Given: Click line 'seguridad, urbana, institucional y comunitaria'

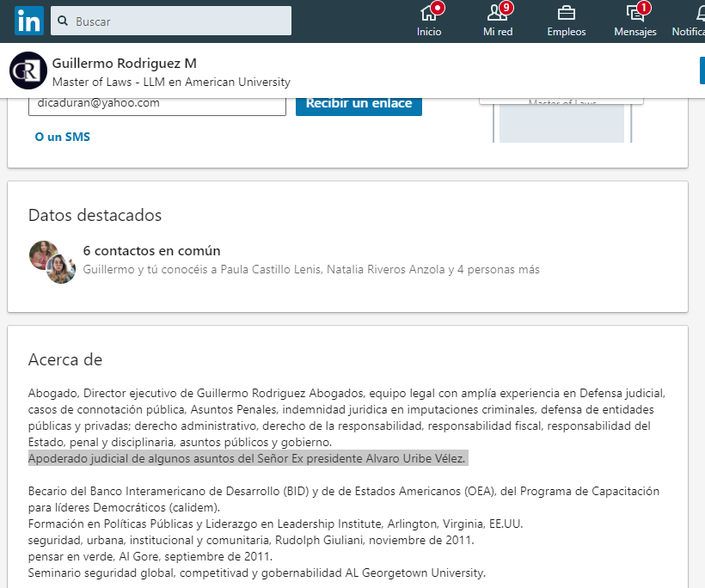Looking at the screenshot, I should tap(251, 540).
